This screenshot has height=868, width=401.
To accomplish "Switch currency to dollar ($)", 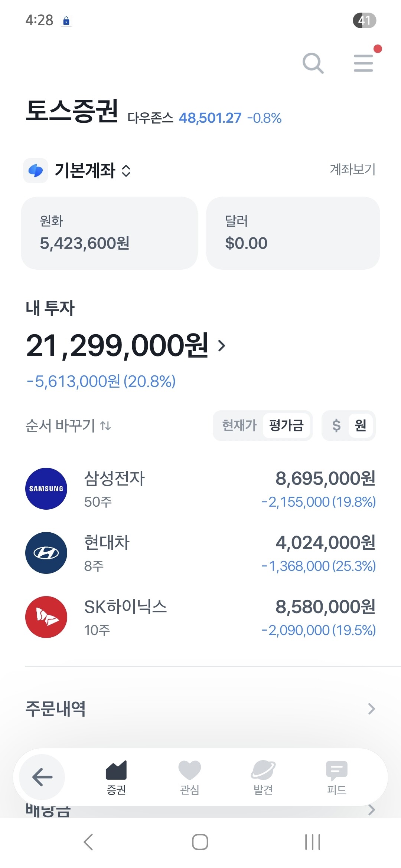I will (x=336, y=425).
